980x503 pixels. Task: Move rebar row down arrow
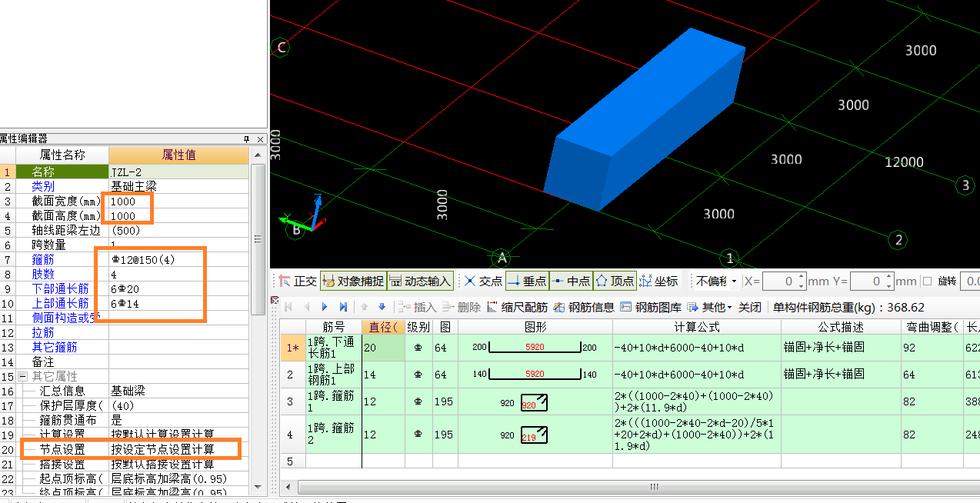click(x=382, y=307)
